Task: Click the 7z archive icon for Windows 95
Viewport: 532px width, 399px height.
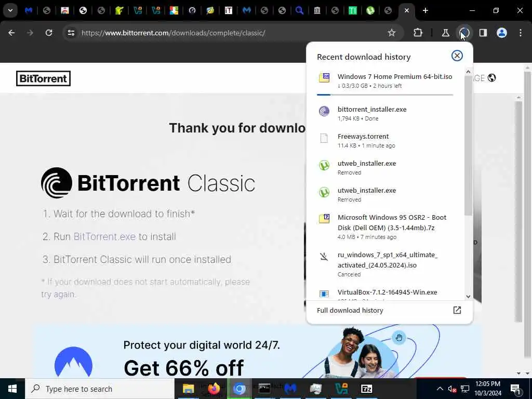Action: point(324,219)
